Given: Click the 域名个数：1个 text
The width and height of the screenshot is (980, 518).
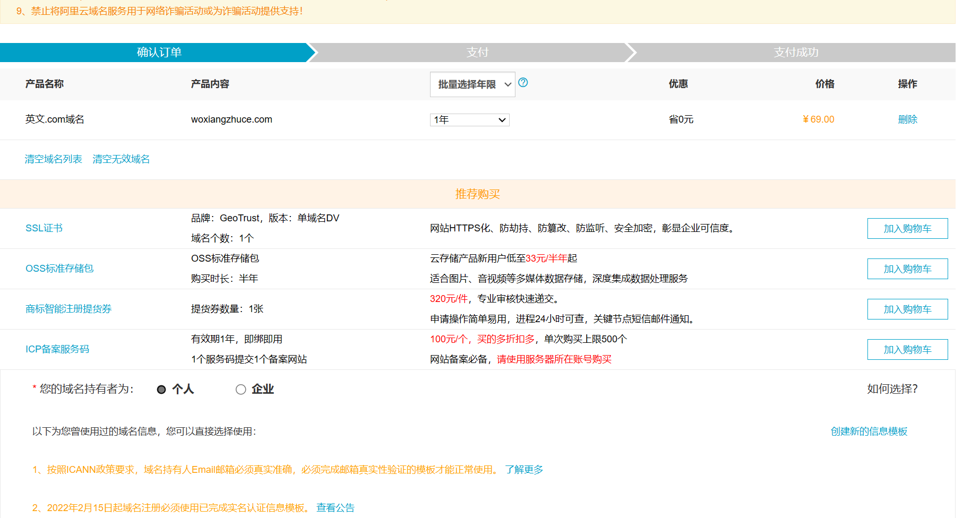Looking at the screenshot, I should (x=222, y=238).
